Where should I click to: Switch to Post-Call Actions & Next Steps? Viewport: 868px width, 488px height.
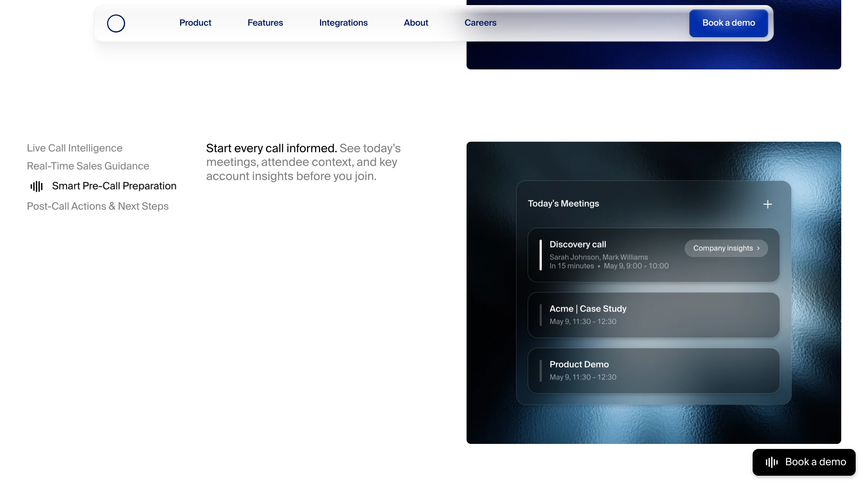pyautogui.click(x=98, y=206)
